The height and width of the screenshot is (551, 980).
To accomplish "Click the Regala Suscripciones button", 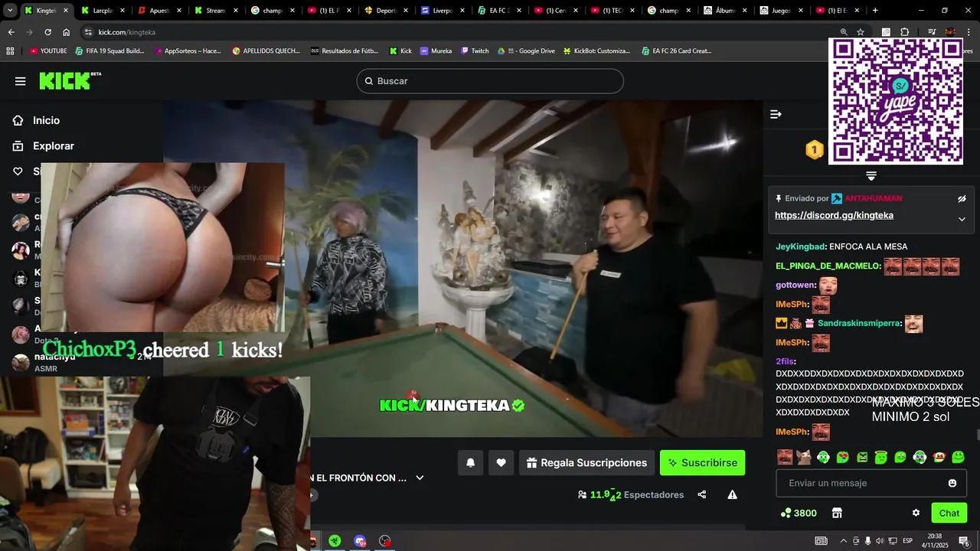I will (586, 463).
